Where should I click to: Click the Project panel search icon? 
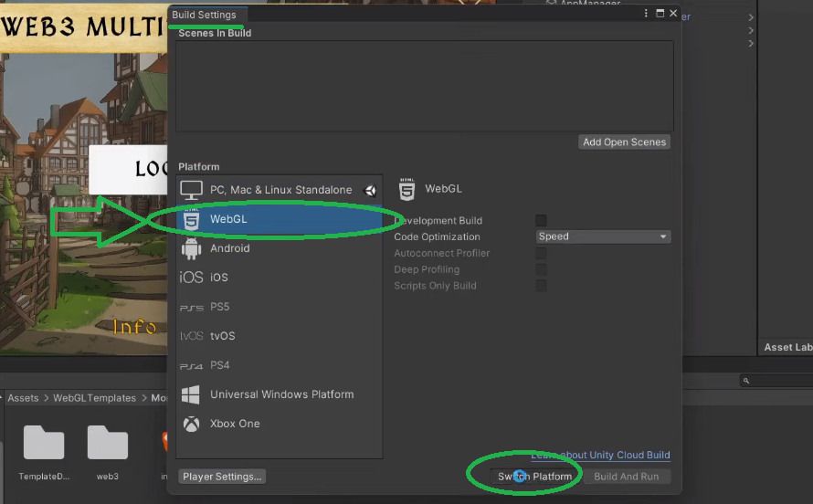tap(746, 381)
